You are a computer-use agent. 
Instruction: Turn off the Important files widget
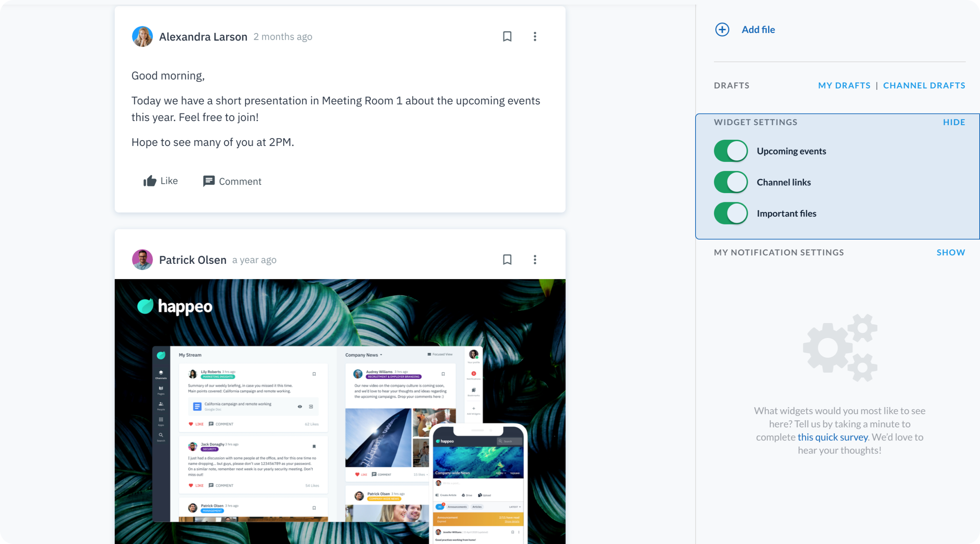tap(731, 213)
